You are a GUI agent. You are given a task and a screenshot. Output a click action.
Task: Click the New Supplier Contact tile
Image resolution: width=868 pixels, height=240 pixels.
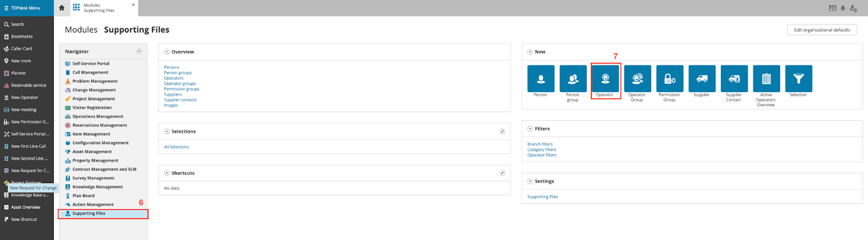coord(734,79)
